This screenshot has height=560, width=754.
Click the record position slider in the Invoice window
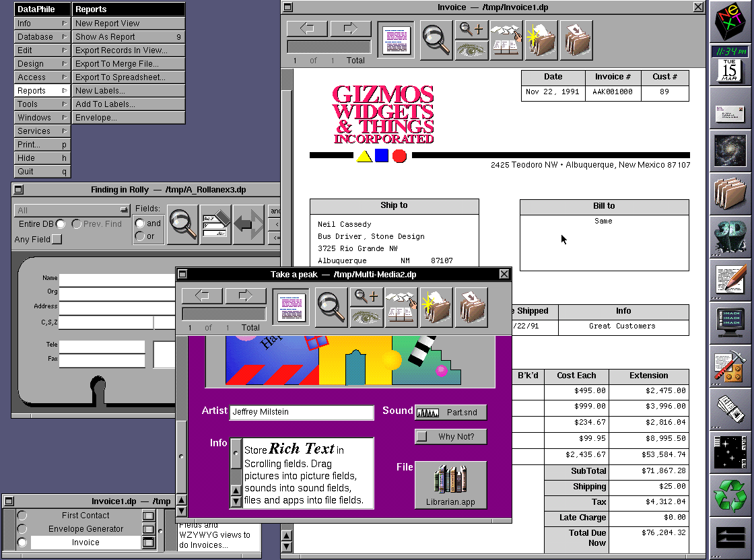coord(329,46)
